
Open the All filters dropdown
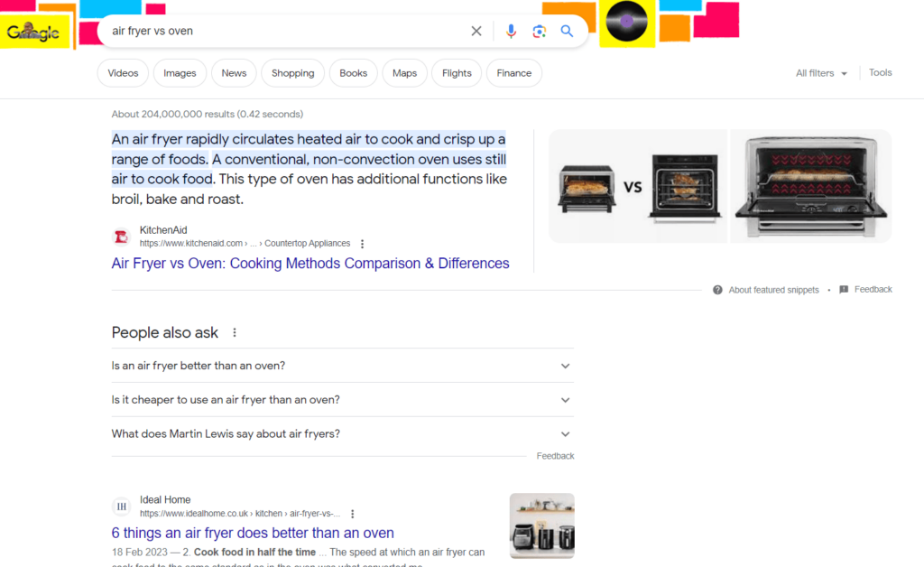click(820, 72)
